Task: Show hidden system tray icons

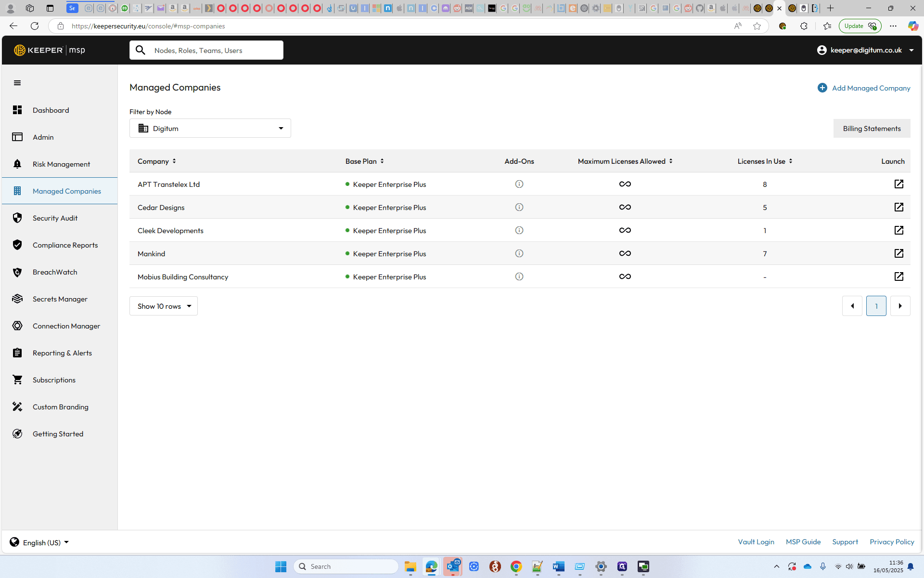Action: click(x=776, y=566)
